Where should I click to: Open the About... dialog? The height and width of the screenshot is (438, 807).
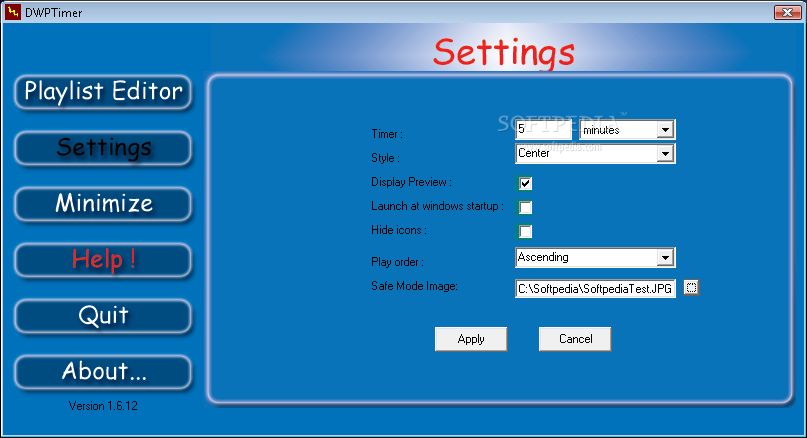(103, 372)
